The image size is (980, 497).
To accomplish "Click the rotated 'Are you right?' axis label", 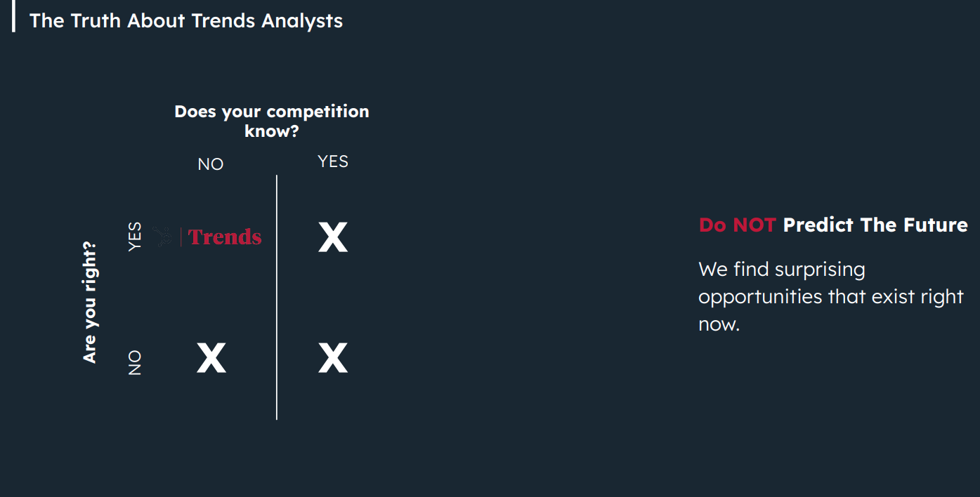I will point(90,303).
